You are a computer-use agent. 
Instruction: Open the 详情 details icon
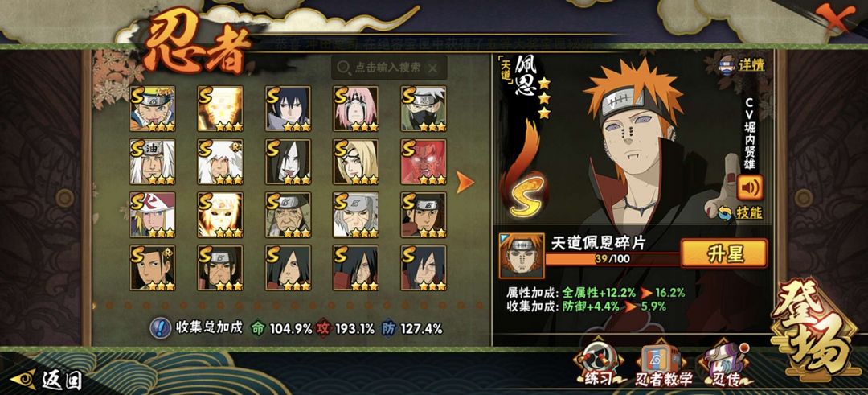741,64
